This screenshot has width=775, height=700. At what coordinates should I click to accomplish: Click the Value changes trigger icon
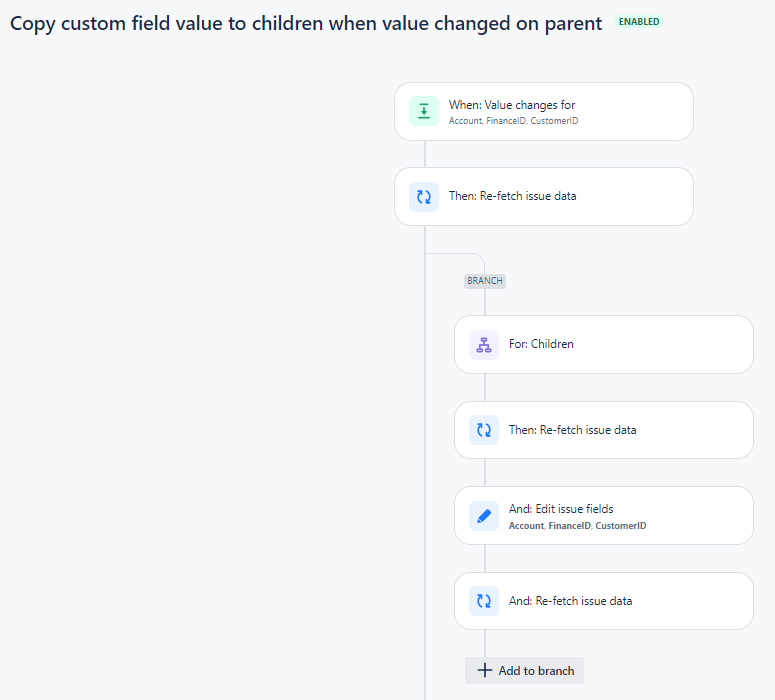coord(424,111)
